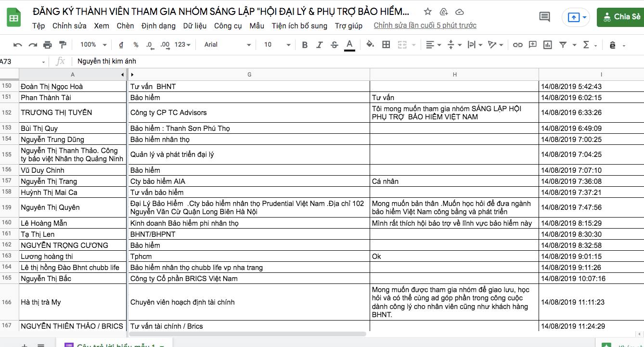Apply strikethrough formatting

335,45
